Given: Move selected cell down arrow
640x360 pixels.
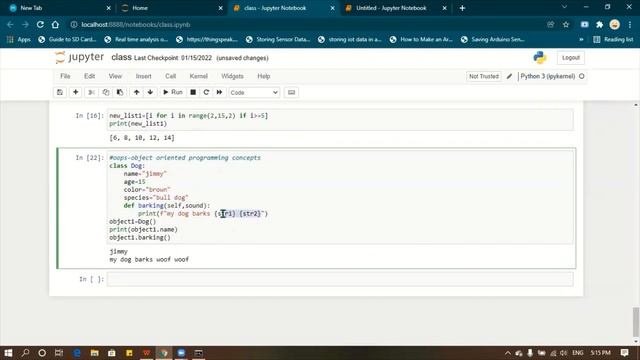Looking at the screenshot, I should [x=150, y=92].
